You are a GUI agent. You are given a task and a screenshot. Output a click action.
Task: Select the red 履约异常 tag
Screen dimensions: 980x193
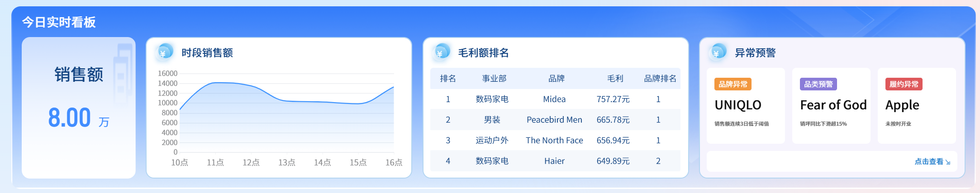click(x=904, y=84)
